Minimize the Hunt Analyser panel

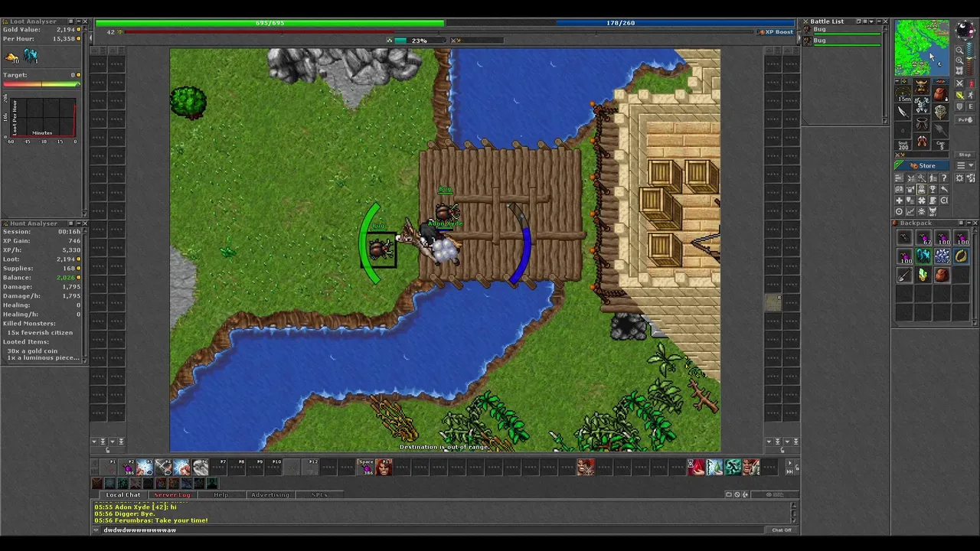click(77, 223)
